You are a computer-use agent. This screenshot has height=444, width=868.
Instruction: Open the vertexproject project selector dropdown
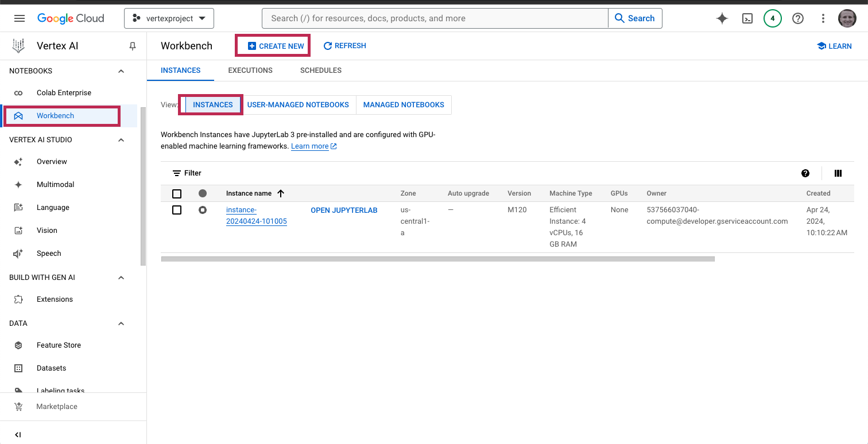(x=169, y=18)
